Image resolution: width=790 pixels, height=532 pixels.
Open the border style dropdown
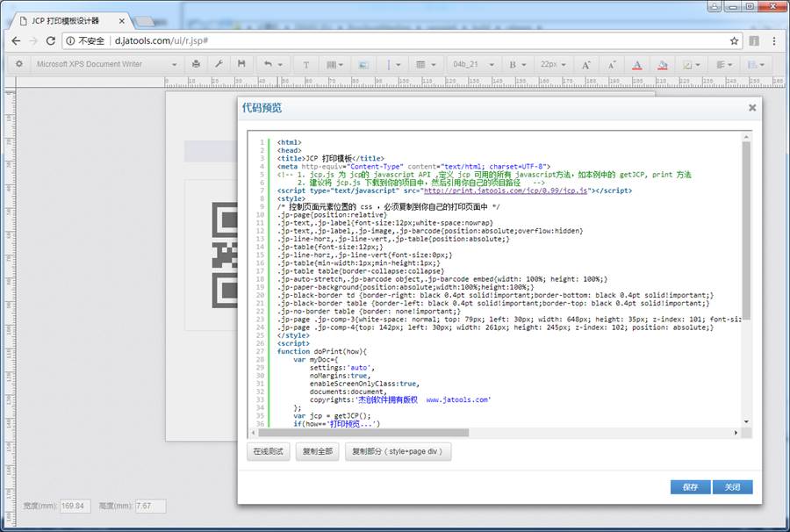point(692,64)
